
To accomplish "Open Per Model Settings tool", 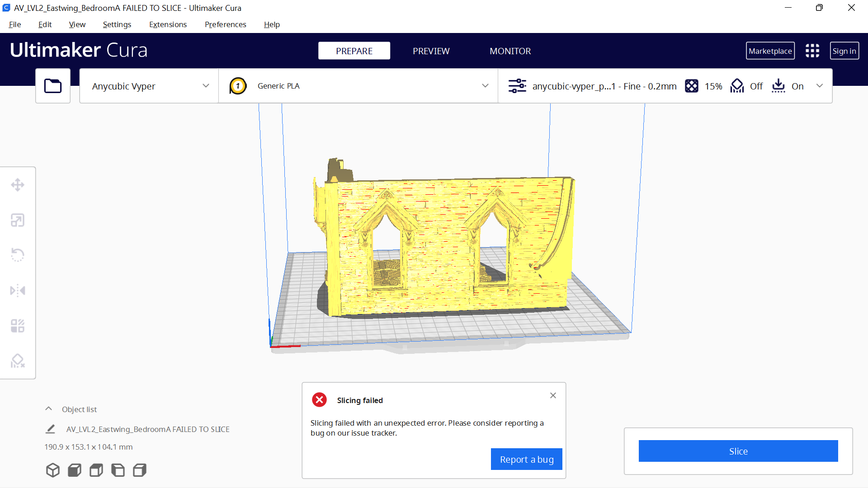I will [18, 325].
